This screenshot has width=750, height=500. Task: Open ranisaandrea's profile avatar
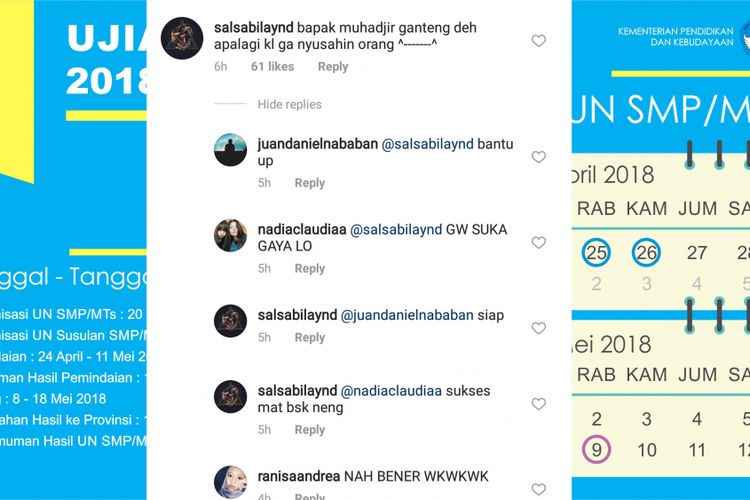231,482
